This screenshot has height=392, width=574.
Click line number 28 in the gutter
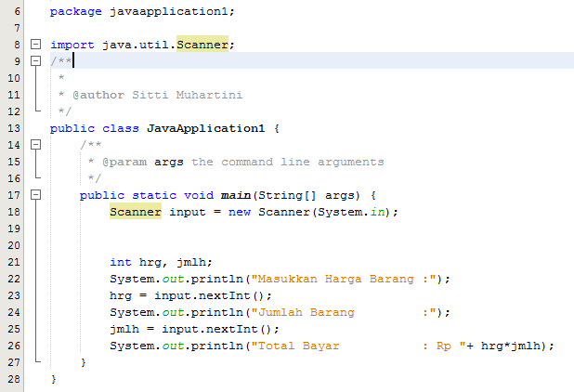tap(14, 379)
